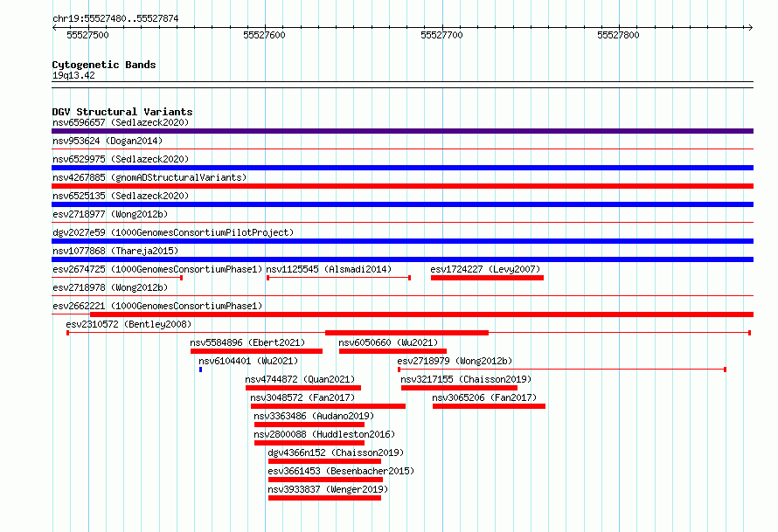Select the 19q13.42 band label
The height and width of the screenshot is (532, 778).
tap(73, 75)
